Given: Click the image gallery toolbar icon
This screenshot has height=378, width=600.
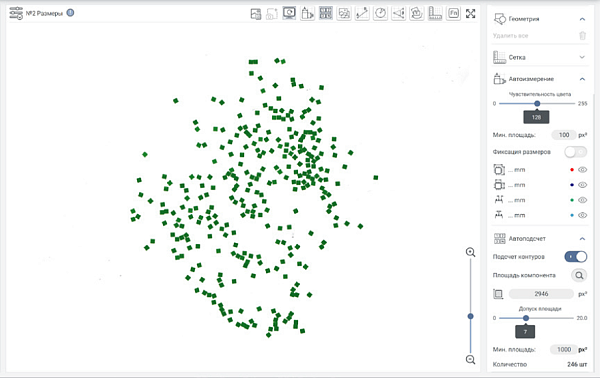Looking at the screenshot, I should pos(256,14).
